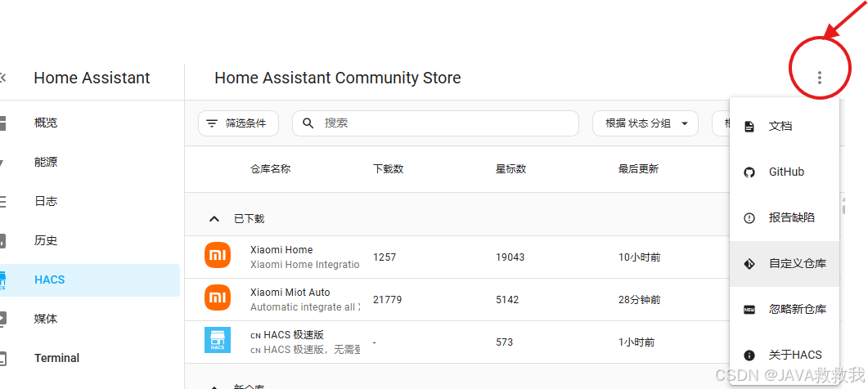This screenshot has height=389, width=868.
Task: Open 媒体 in the sidebar
Action: [90, 319]
